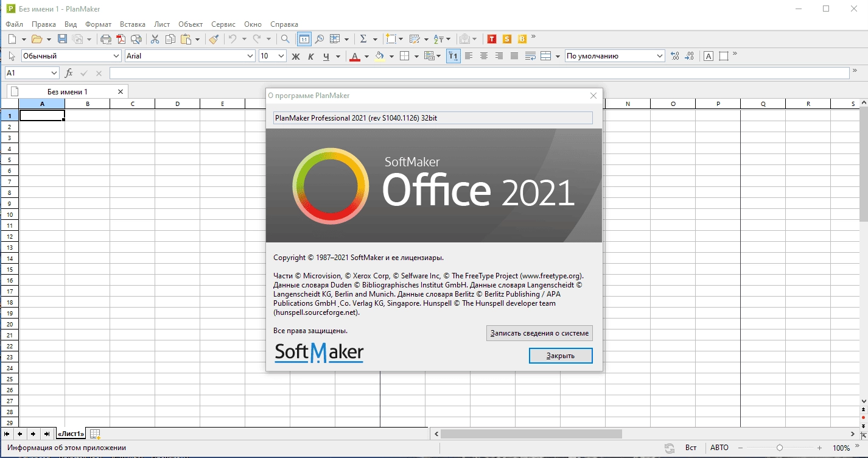This screenshot has width=868, height=458.
Task: Expand the borders dropdown arrow
Action: [416, 56]
